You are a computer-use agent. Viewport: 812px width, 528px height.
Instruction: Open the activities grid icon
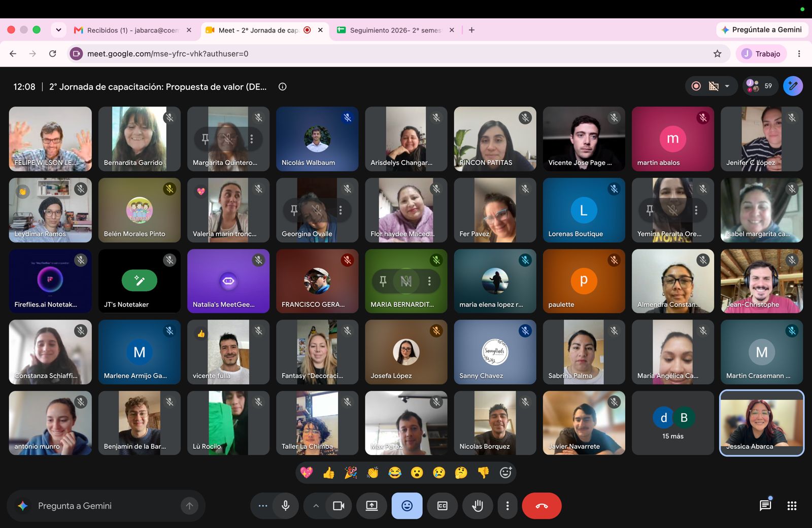pyautogui.click(x=792, y=506)
